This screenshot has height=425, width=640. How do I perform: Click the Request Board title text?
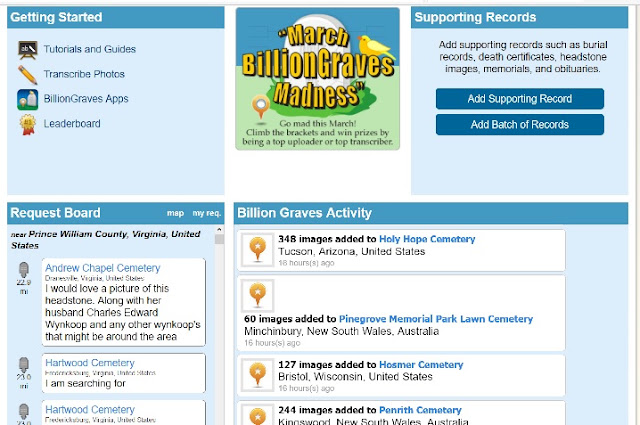pyautogui.click(x=55, y=213)
